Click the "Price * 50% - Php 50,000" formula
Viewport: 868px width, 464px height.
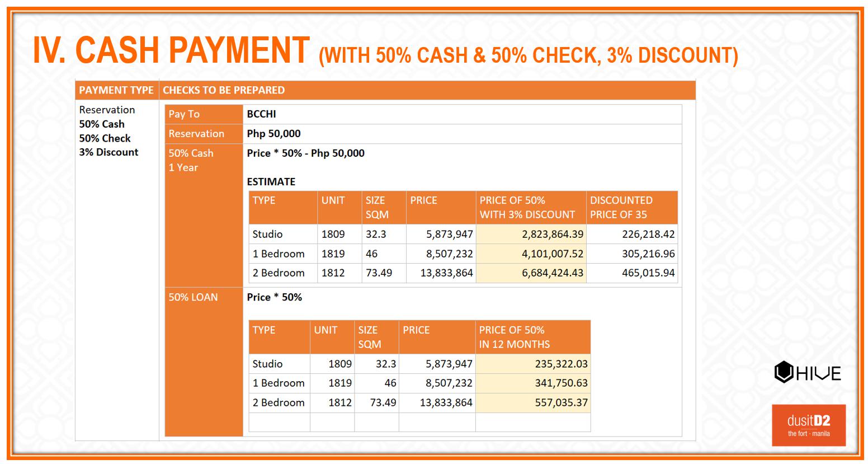pos(305,153)
